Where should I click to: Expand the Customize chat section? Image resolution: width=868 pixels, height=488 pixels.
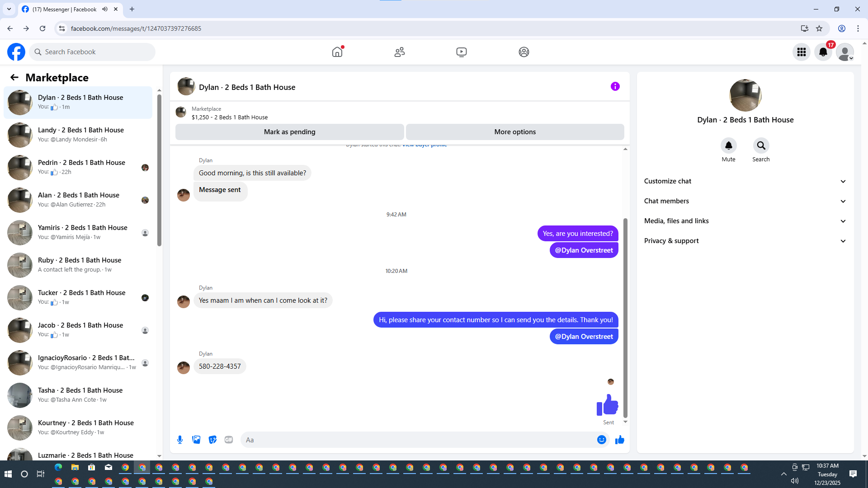[745, 181]
